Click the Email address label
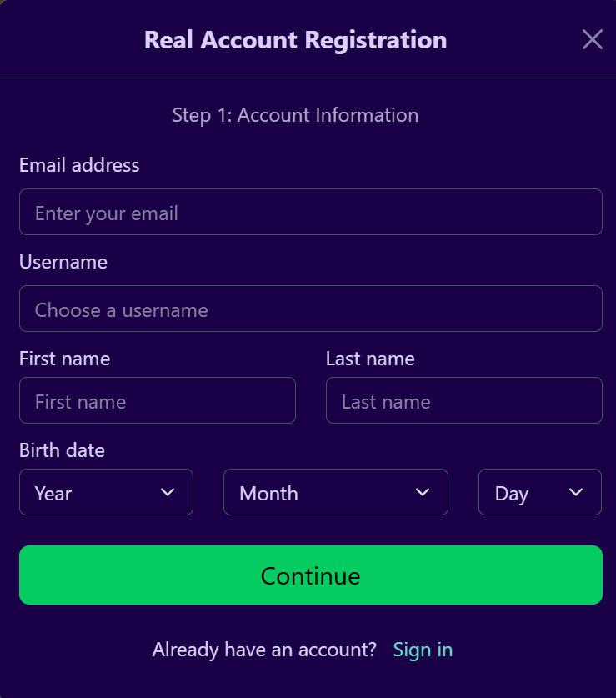 click(79, 165)
